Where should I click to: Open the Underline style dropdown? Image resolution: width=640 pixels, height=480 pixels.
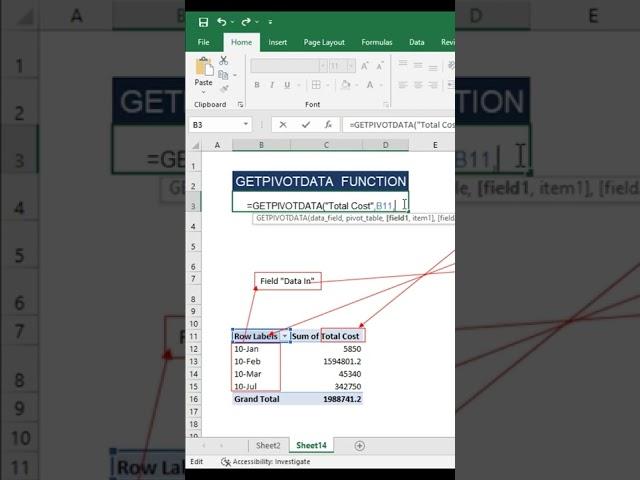point(299,85)
